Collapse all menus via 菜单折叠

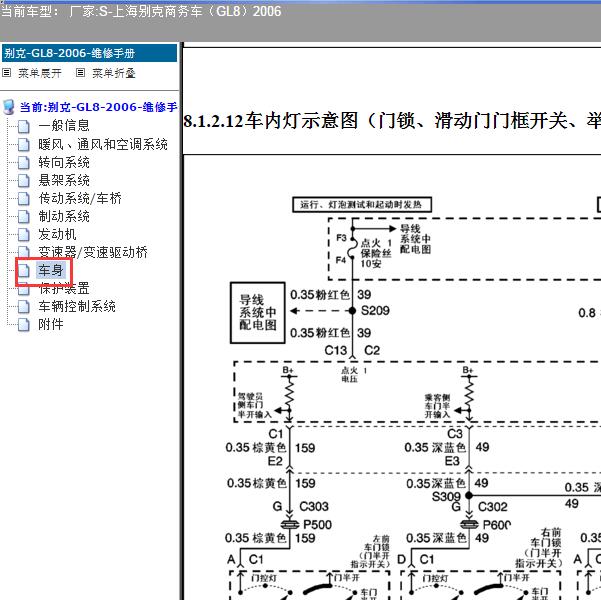coord(114,73)
